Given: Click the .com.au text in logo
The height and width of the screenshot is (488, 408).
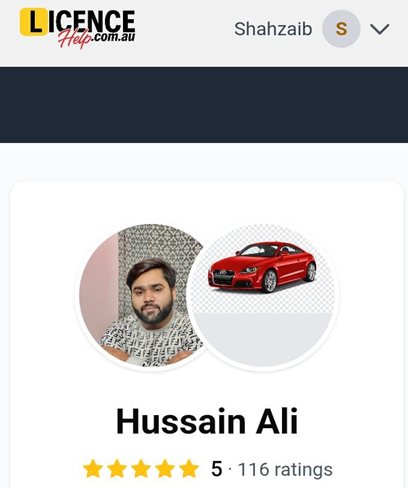Looking at the screenshot, I should 114,37.
